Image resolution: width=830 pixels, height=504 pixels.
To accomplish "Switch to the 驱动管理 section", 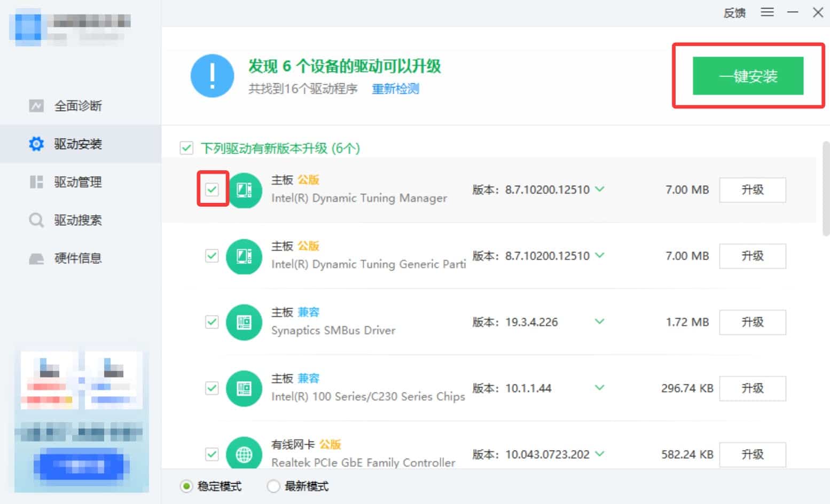I will point(77,182).
